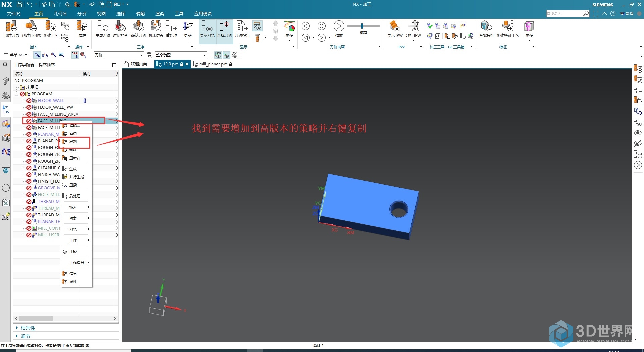Click the 速度 speed slider handle
Image resolution: width=644 pixels, height=352 pixels.
(x=362, y=26)
